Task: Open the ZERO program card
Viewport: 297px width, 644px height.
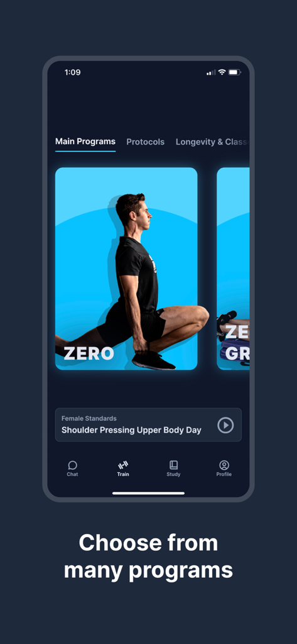Action: [126, 269]
